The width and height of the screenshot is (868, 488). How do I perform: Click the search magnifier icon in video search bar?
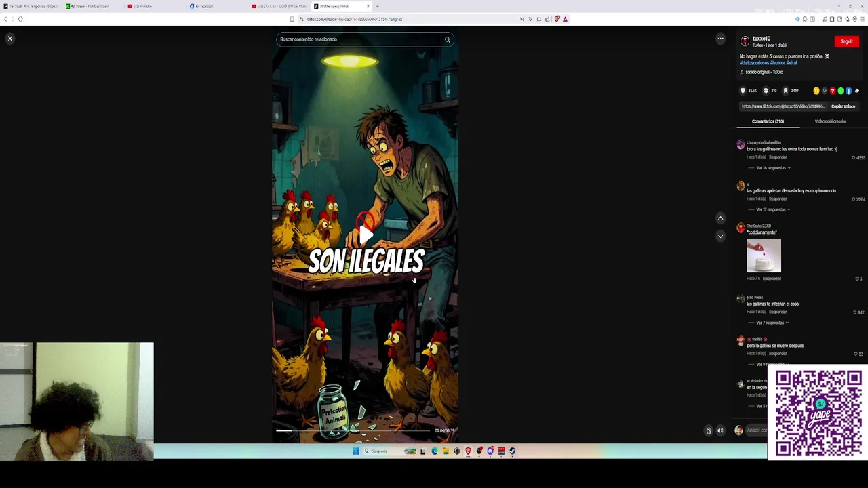448,39
